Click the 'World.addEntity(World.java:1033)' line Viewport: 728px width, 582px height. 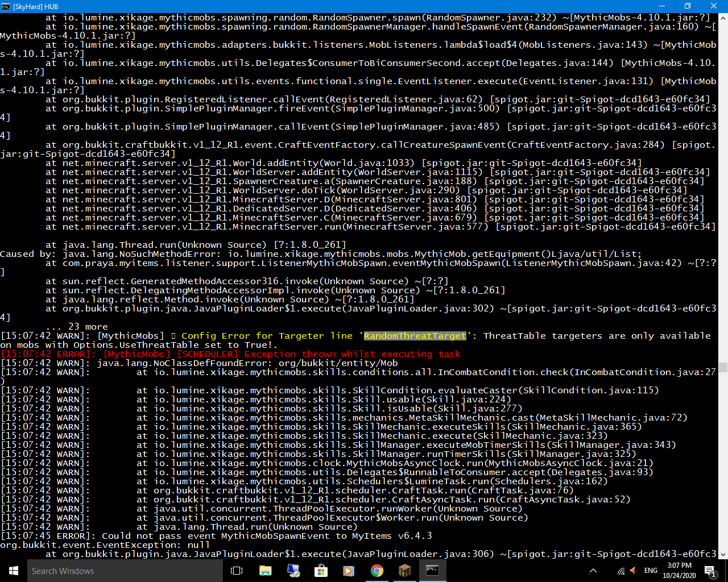pos(344,163)
